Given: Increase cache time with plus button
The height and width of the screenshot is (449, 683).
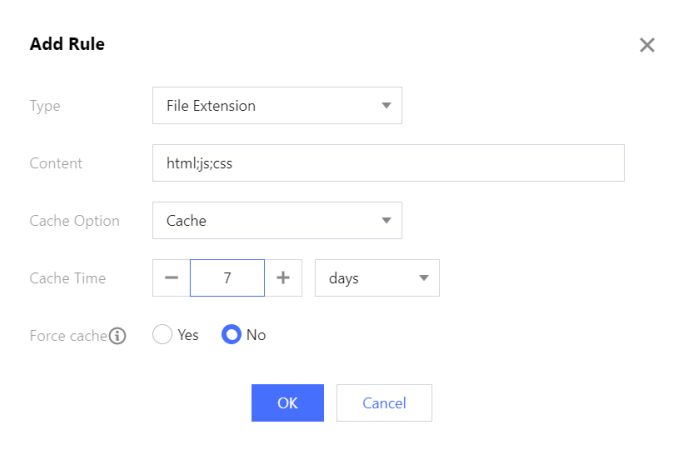Looking at the screenshot, I should coord(283,278).
